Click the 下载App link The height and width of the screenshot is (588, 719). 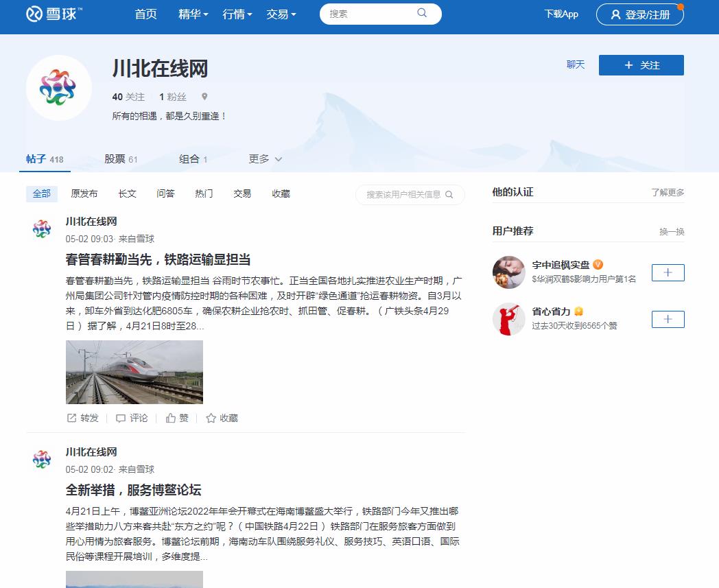click(x=561, y=14)
